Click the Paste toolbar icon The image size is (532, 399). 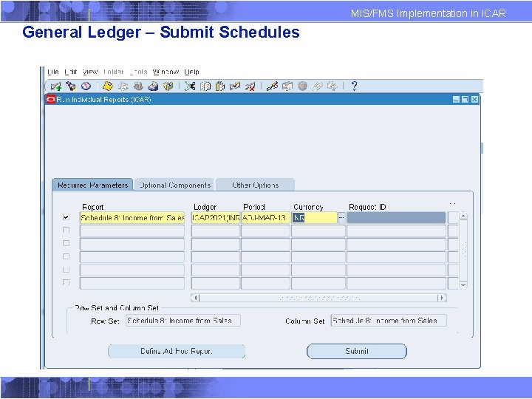coord(220,86)
